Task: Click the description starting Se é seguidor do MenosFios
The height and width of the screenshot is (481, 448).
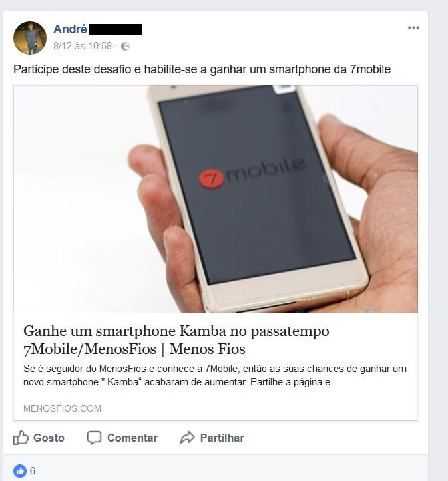Action: (215, 375)
